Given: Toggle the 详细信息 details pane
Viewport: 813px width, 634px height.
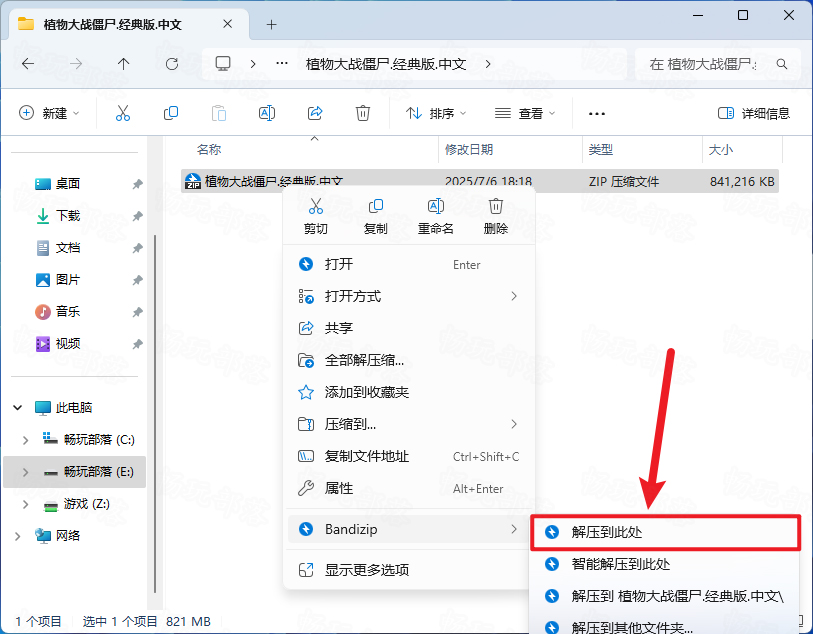Looking at the screenshot, I should [753, 113].
